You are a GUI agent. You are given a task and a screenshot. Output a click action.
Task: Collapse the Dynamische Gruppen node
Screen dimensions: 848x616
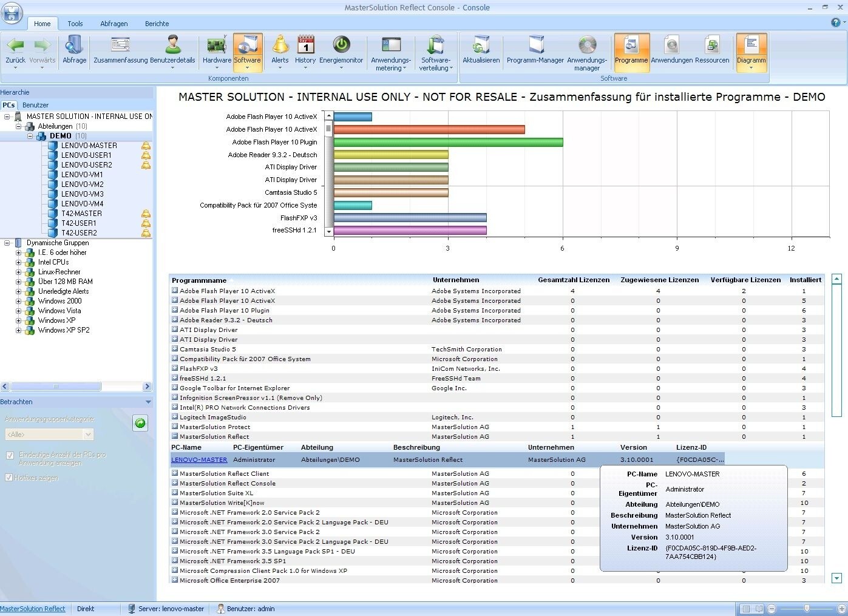(x=7, y=243)
